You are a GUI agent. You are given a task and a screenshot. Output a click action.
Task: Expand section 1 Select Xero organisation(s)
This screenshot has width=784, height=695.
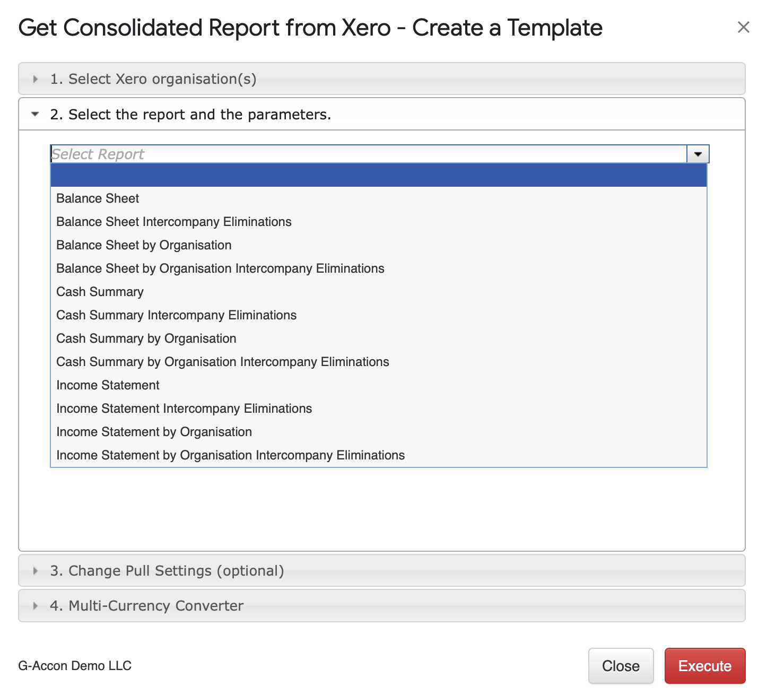tap(381, 79)
